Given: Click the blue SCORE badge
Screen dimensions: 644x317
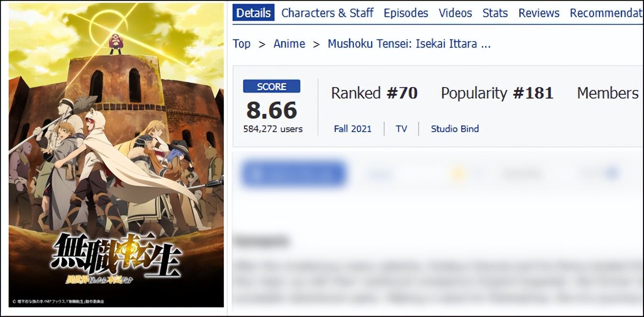Looking at the screenshot, I should [272, 87].
